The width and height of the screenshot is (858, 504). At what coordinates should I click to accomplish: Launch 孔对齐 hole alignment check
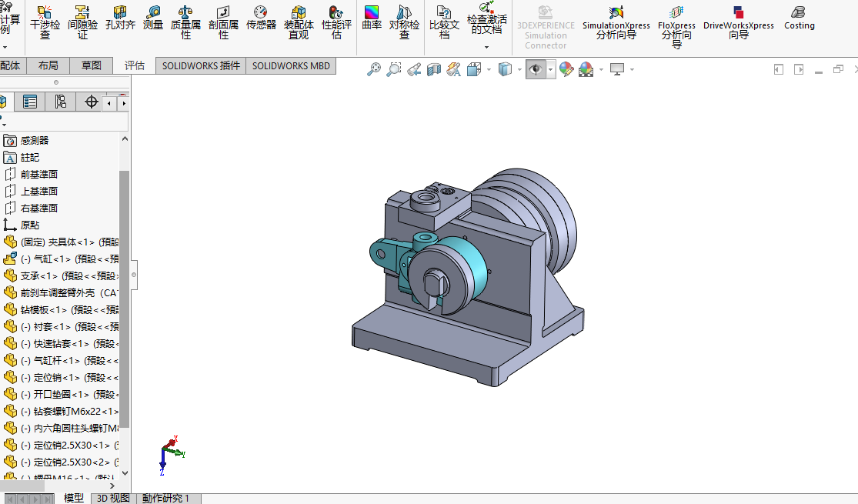[x=120, y=18]
